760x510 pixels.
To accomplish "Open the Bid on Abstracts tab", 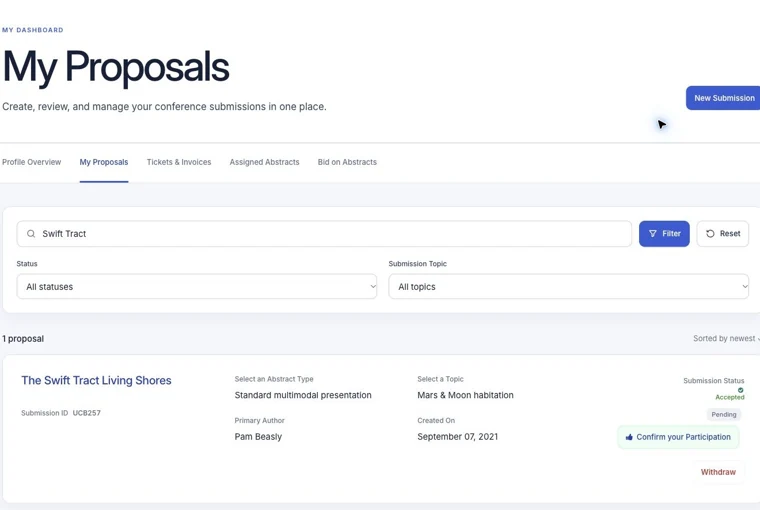I will [x=347, y=162].
